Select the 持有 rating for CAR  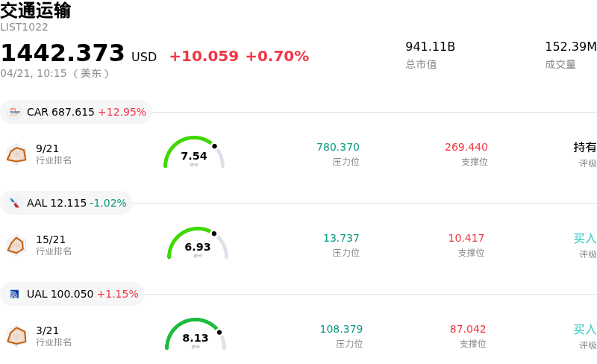[585, 147]
